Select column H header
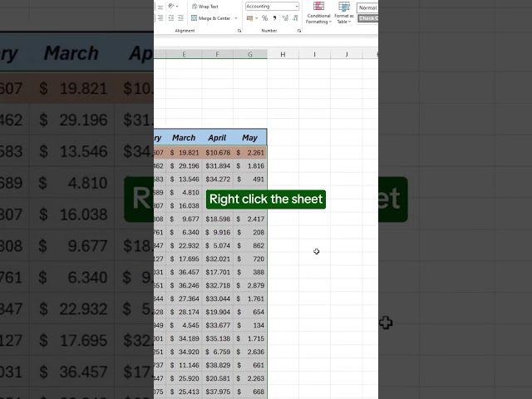 coord(283,54)
